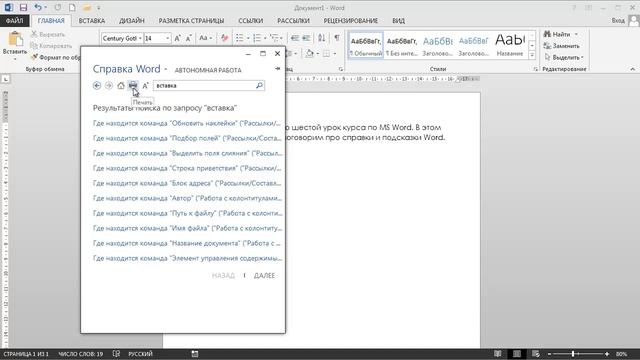Decrease the font size
The height and width of the screenshot is (360, 640).
[189, 38]
